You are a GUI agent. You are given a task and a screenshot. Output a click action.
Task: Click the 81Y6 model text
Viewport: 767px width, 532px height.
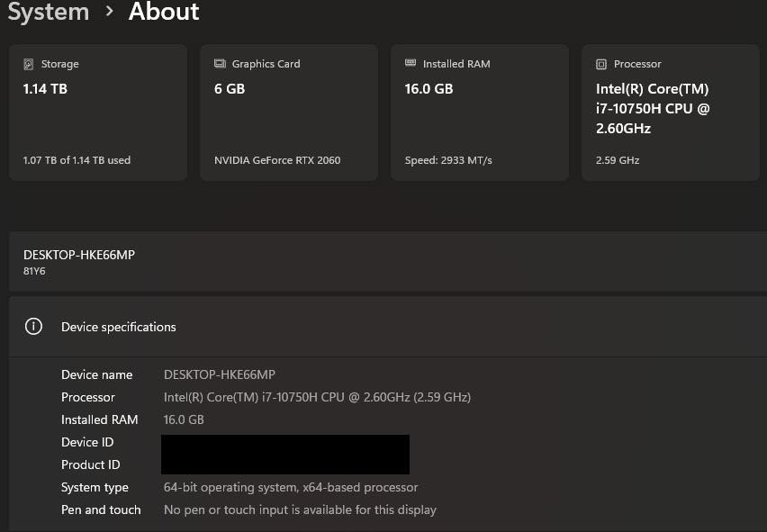point(34,271)
